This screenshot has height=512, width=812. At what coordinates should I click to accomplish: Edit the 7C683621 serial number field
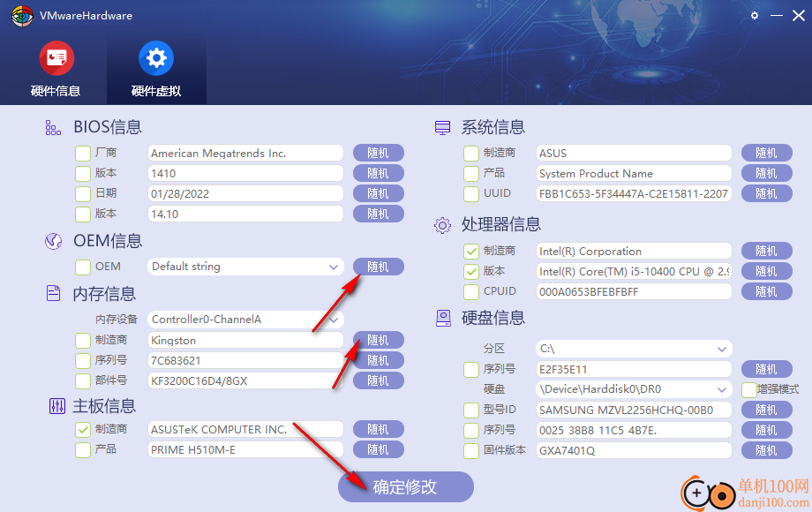point(245,360)
